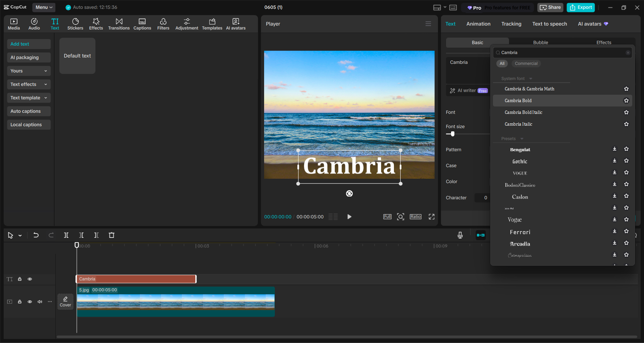Screen dimensions: 644x343
Task: Collapse the Presets section
Action: 521,138
